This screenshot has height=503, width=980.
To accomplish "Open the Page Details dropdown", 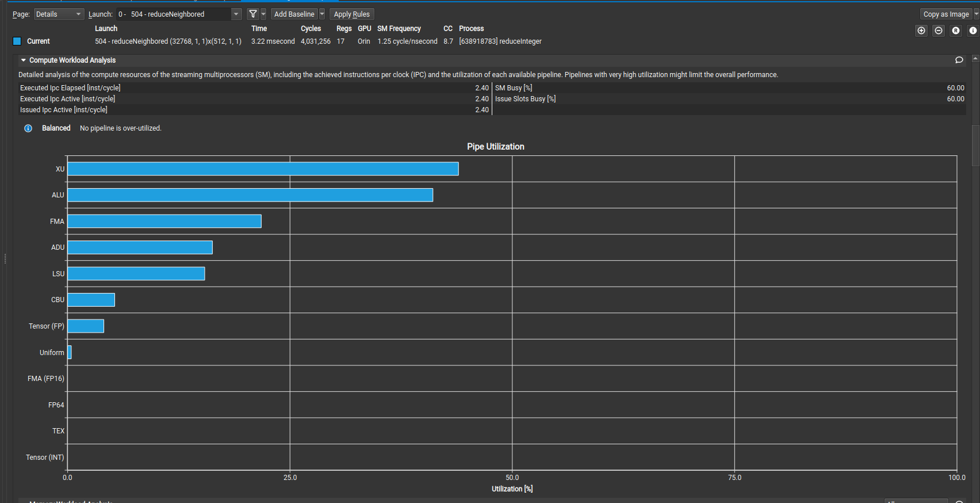I will [x=59, y=14].
